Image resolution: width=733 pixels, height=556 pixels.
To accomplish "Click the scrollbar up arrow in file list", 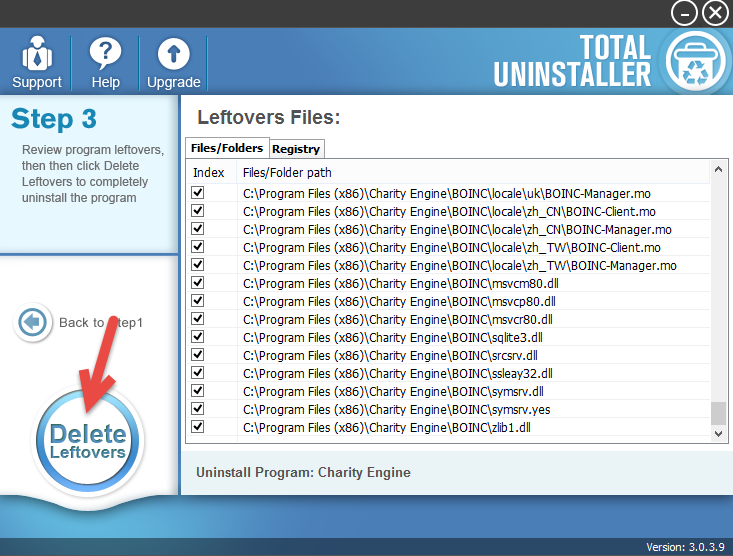I will click(719, 169).
